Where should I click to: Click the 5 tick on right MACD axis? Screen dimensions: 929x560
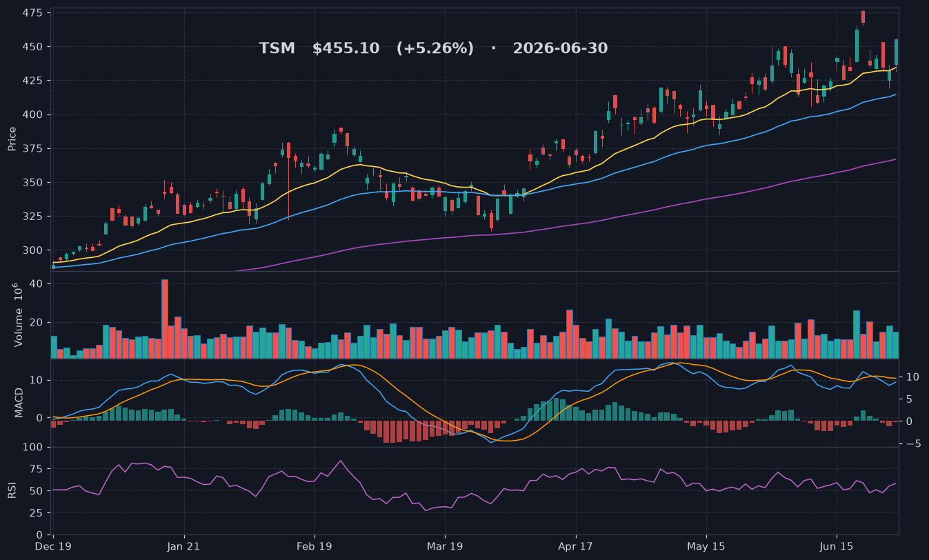tap(908, 399)
